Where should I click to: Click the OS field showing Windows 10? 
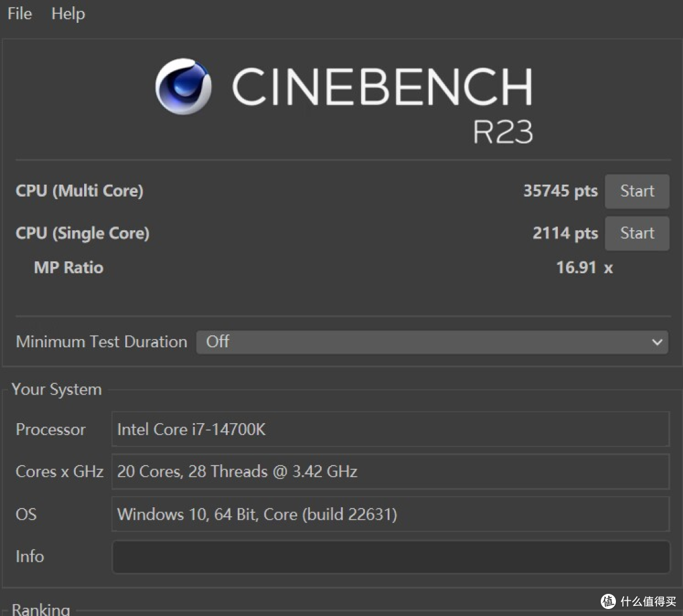pyautogui.click(x=390, y=514)
